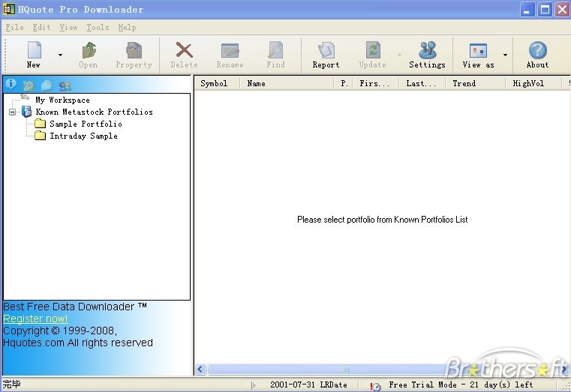Click the HQuote app icon in title bar
Screen dimensions: 571x392
(x=9, y=10)
